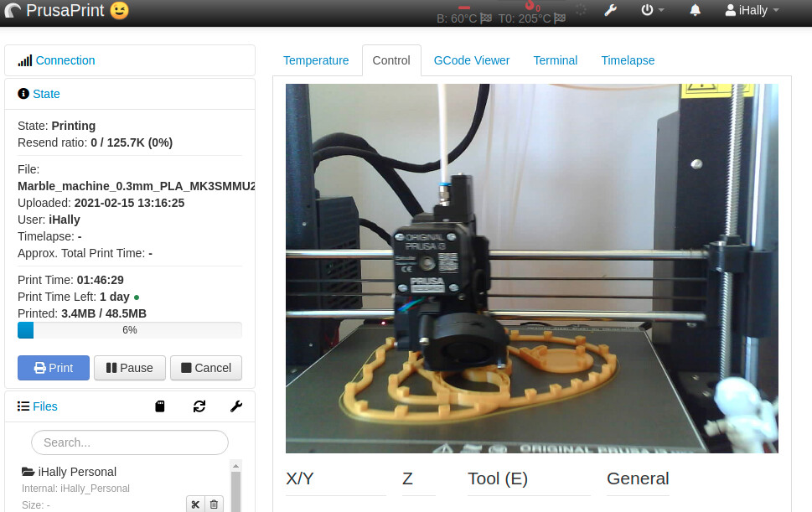Set bed target via the flag icon
This screenshot has height=512, width=812.
pos(487,18)
